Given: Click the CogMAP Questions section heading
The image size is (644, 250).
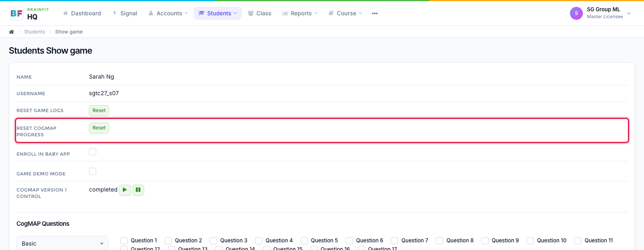Looking at the screenshot, I should 43,224.
